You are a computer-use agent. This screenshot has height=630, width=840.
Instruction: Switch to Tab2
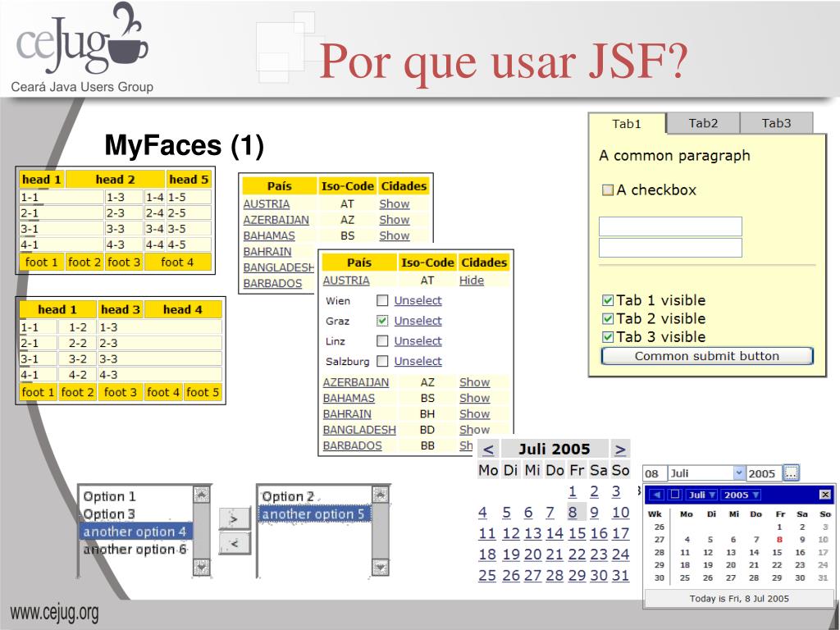click(703, 123)
